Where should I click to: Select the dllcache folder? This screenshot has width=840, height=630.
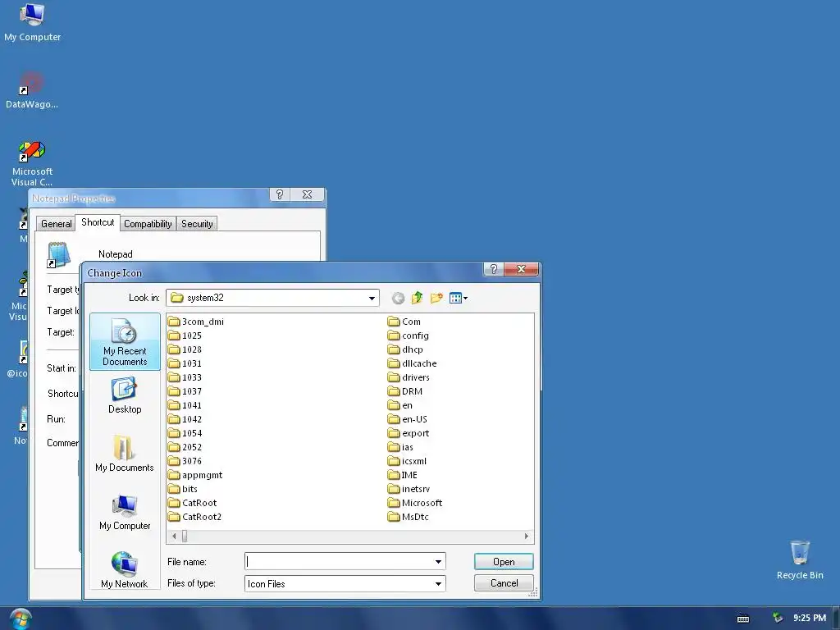[x=413, y=363]
